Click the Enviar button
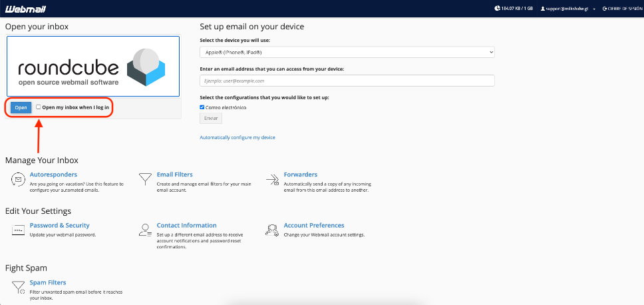This screenshot has width=644, height=305. [211, 119]
